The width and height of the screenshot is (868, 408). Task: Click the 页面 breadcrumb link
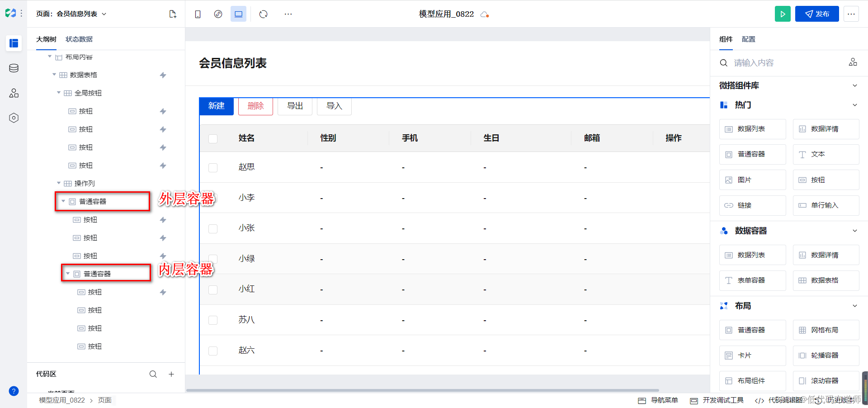click(105, 400)
